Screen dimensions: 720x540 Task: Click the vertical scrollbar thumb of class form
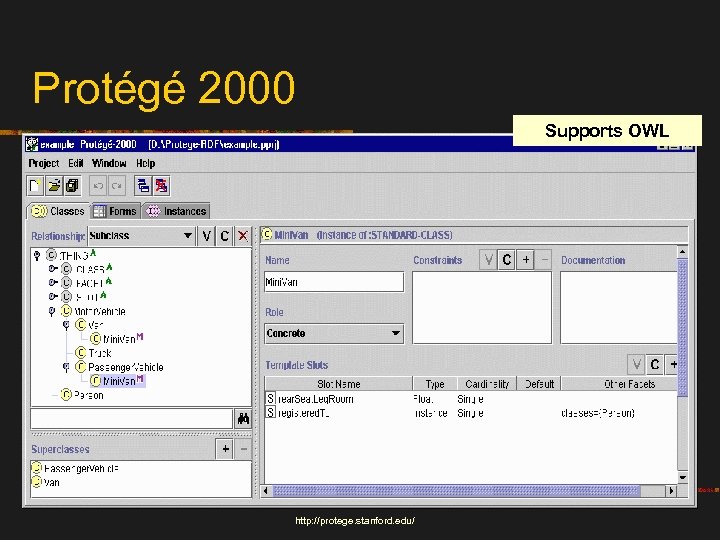click(682, 326)
